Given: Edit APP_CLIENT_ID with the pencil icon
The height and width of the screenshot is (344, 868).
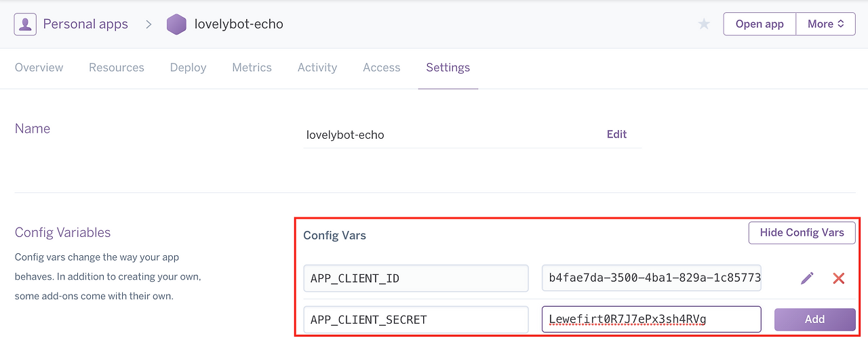Looking at the screenshot, I should click(x=807, y=278).
